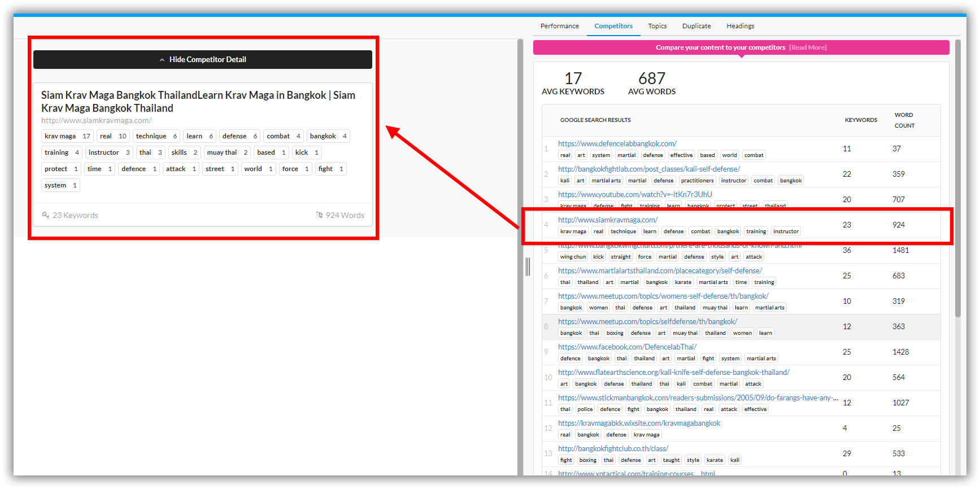980x489 pixels.
Task: Click the 'krav maga 17' keyword tag
Action: 67,136
